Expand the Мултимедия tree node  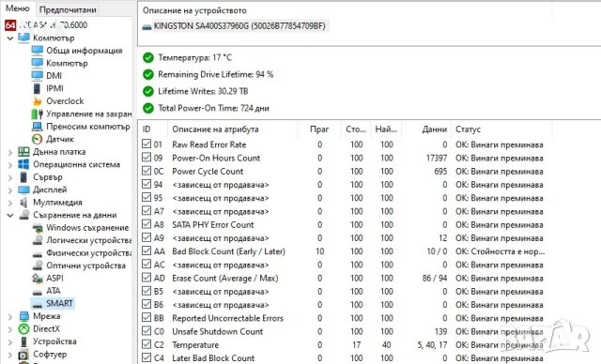click(x=10, y=203)
